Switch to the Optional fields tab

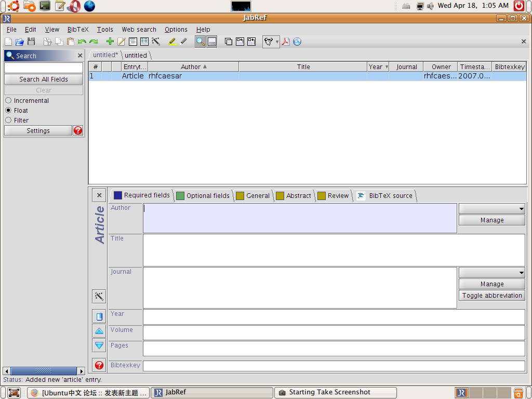click(x=203, y=196)
